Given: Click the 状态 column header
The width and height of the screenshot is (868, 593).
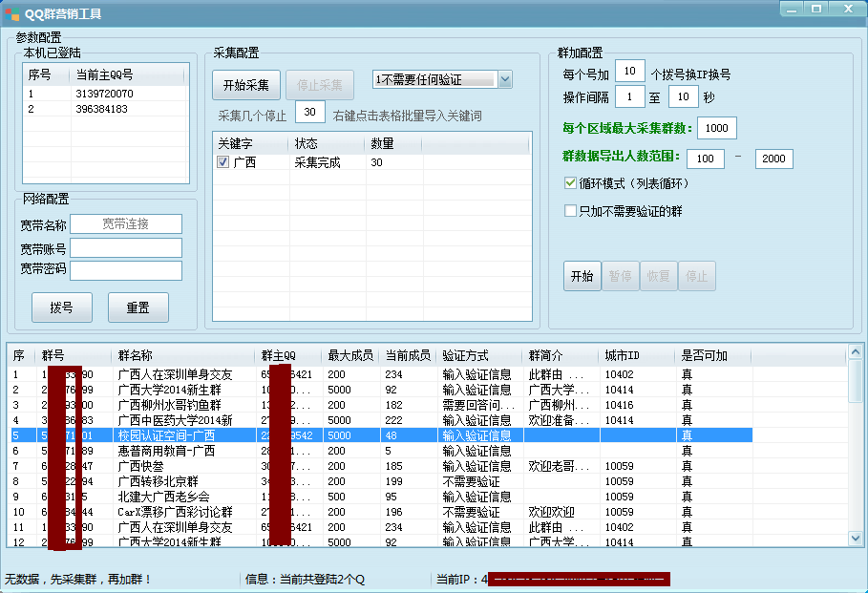Looking at the screenshot, I should point(327,144).
